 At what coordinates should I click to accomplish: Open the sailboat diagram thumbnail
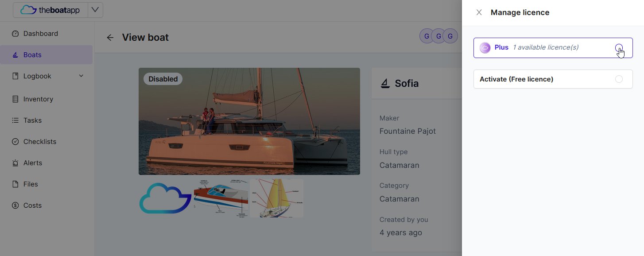coord(276,198)
